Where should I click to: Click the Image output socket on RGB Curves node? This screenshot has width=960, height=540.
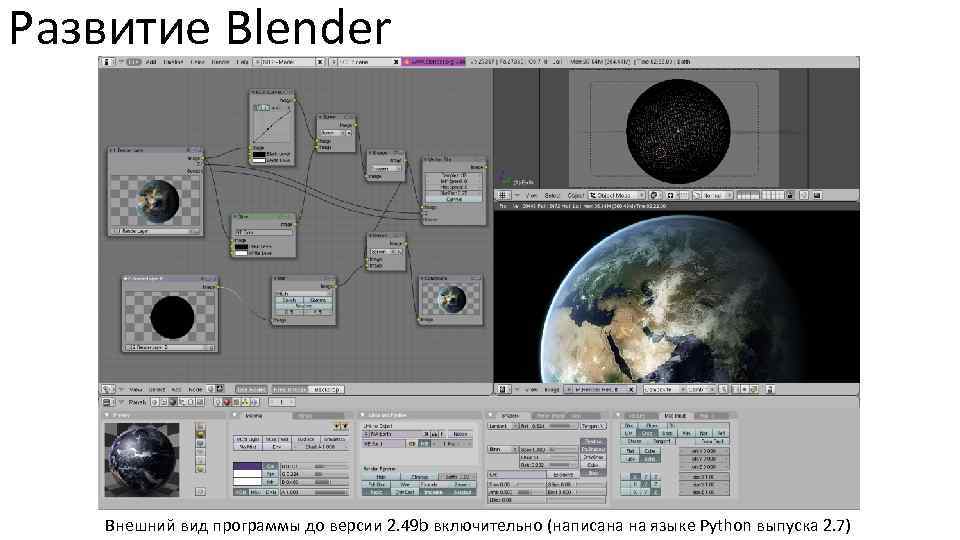pyautogui.click(x=294, y=100)
